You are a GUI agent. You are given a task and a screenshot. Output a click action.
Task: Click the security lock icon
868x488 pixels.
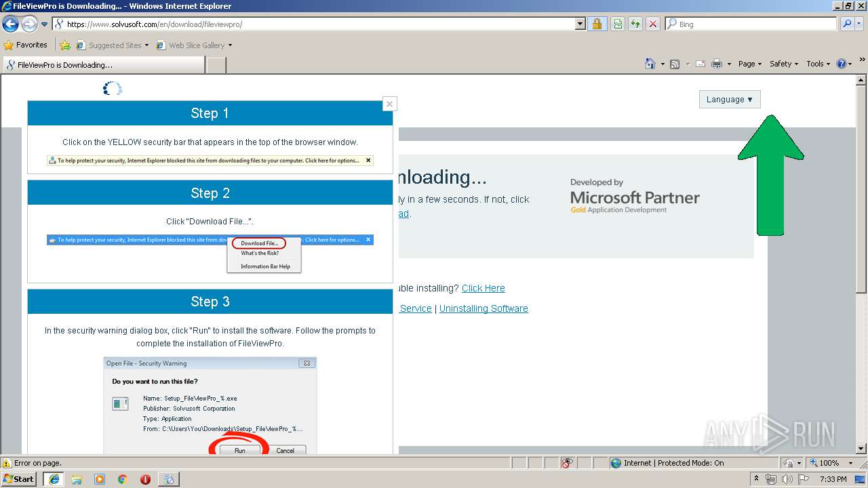(x=597, y=24)
